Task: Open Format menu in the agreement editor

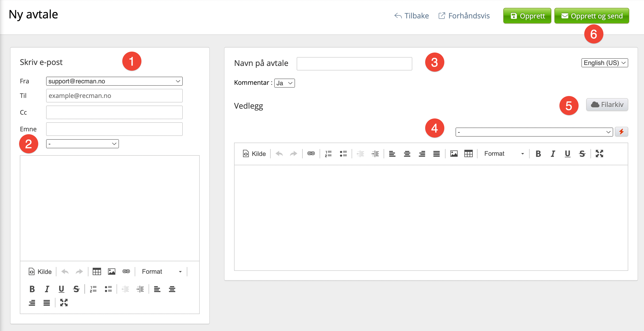Action: [504, 154]
